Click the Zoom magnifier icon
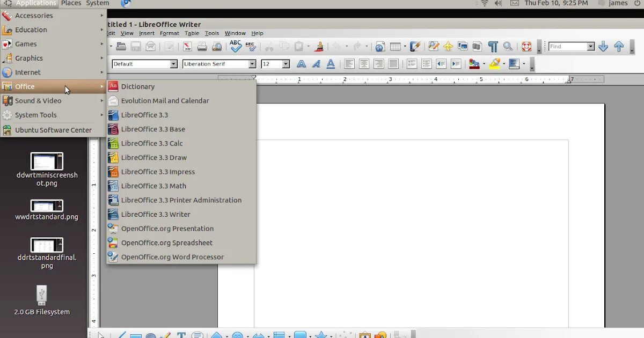 (508, 47)
